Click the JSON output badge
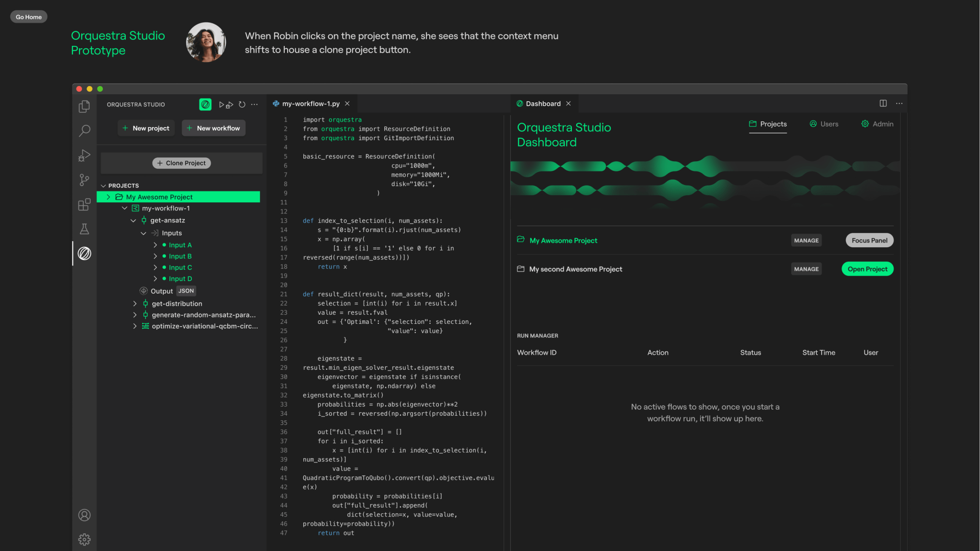Screen dimensions: 980x551 click(x=186, y=291)
